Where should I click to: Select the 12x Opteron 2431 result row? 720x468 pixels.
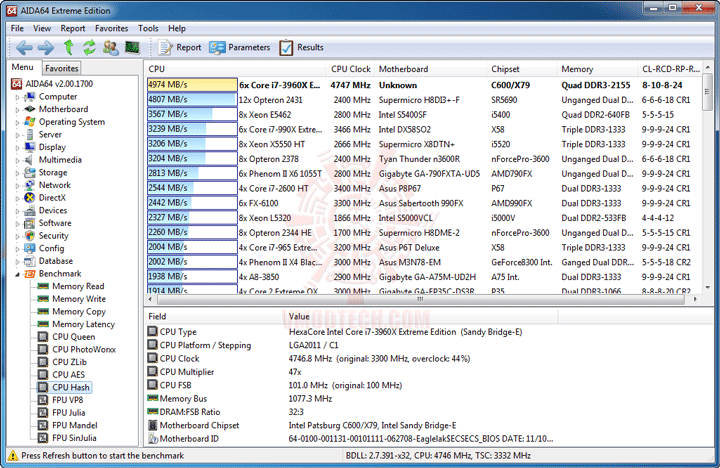click(x=424, y=100)
